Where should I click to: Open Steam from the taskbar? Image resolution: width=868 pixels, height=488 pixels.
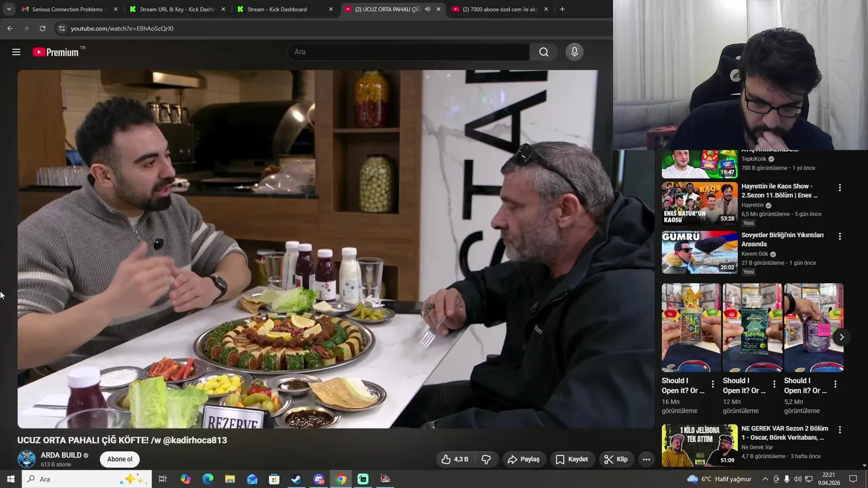click(296, 479)
